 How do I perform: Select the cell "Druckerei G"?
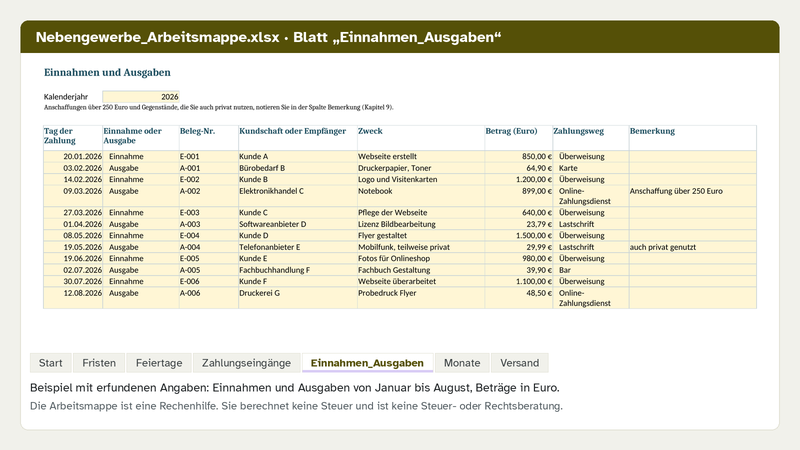tap(298, 298)
